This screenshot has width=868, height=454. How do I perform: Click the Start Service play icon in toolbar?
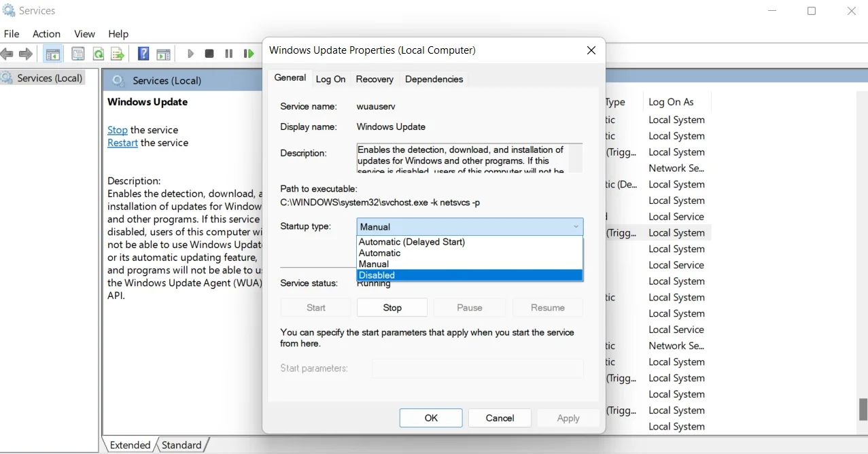tap(190, 54)
